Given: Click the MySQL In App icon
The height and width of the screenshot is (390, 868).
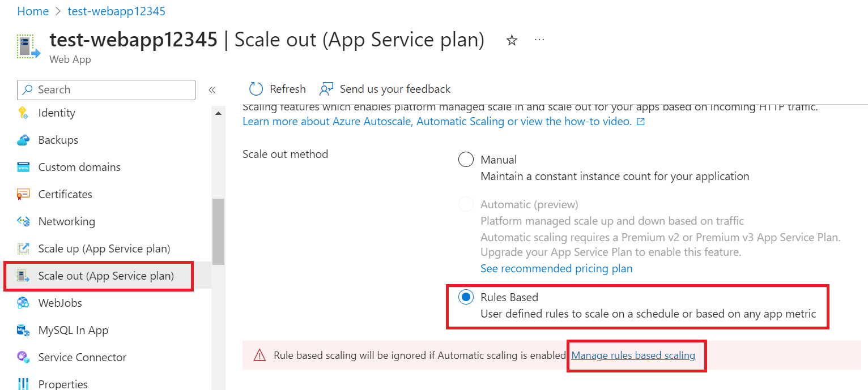Looking at the screenshot, I should pos(23,330).
